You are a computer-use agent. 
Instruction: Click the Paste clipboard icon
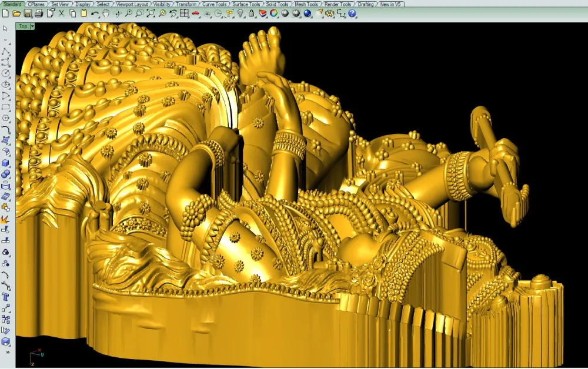83,14
